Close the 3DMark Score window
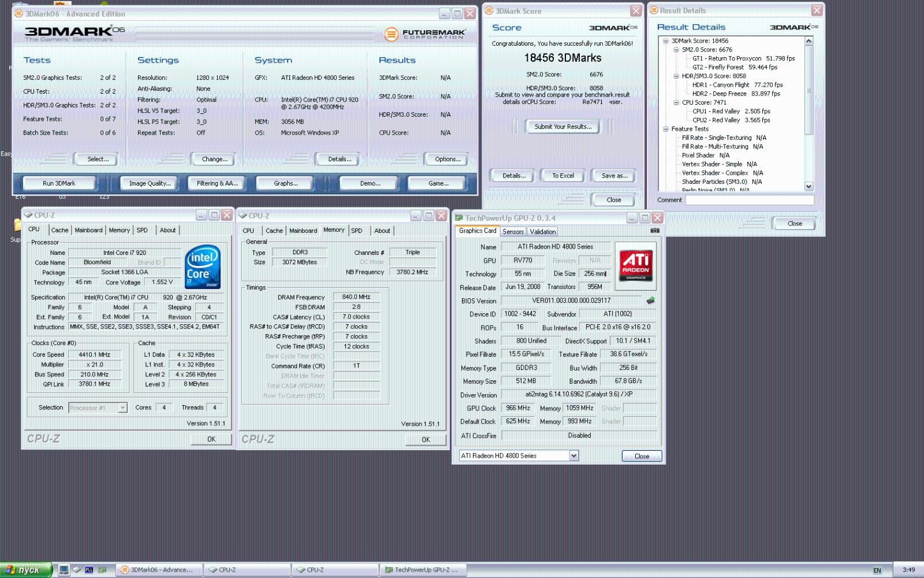 [636, 11]
